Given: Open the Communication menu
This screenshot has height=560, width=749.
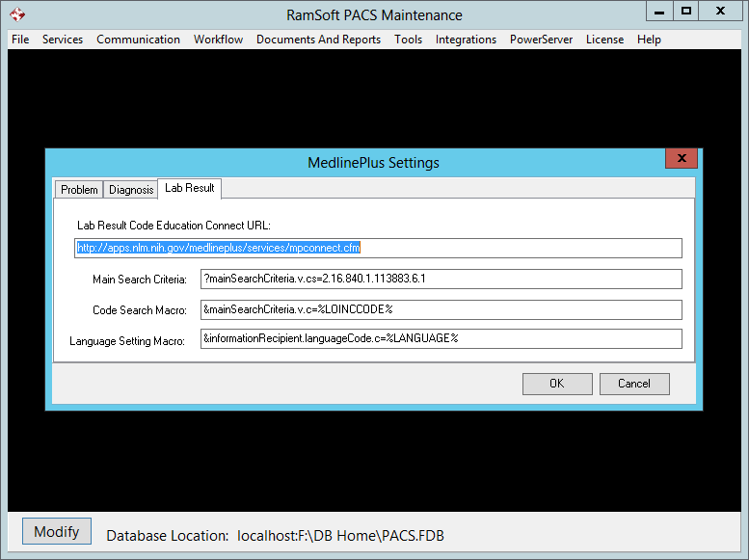Looking at the screenshot, I should (x=138, y=40).
